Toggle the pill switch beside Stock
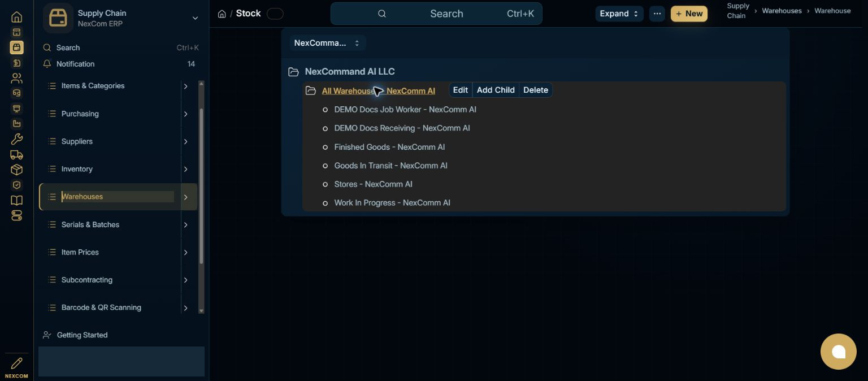868x381 pixels. 275,14
